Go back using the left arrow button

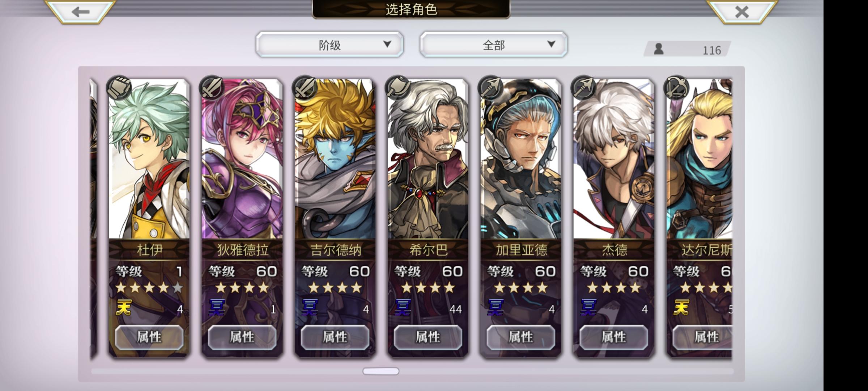point(80,12)
